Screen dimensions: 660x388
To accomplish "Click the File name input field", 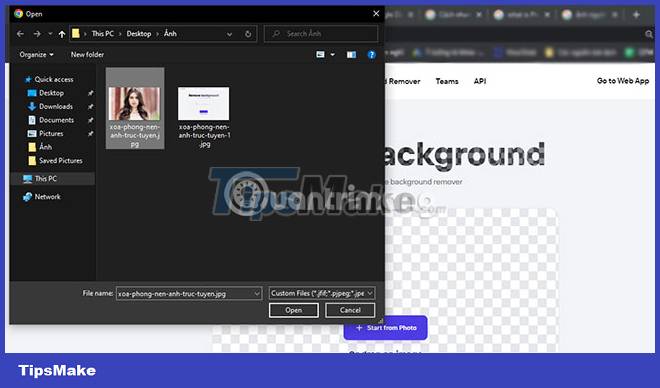I will click(189, 293).
